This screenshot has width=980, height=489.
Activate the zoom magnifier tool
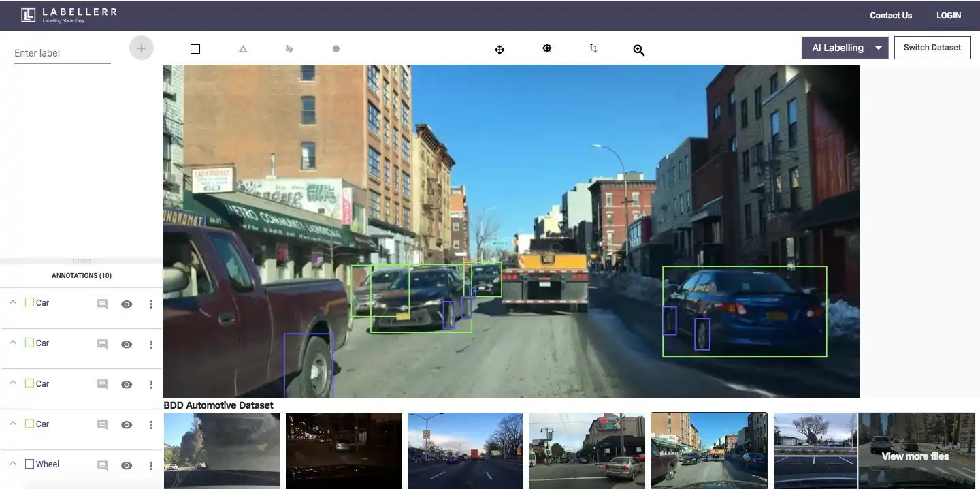point(638,49)
